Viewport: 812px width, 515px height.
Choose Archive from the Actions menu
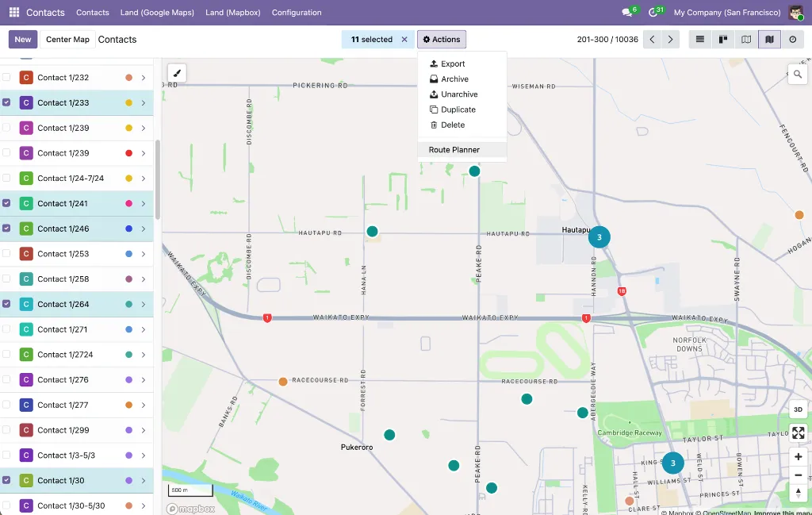[462, 79]
